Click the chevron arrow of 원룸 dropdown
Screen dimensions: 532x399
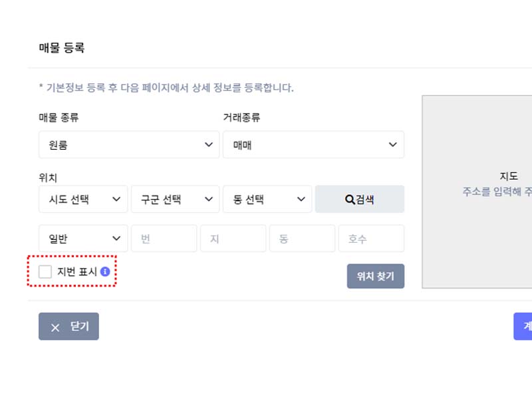pos(209,144)
